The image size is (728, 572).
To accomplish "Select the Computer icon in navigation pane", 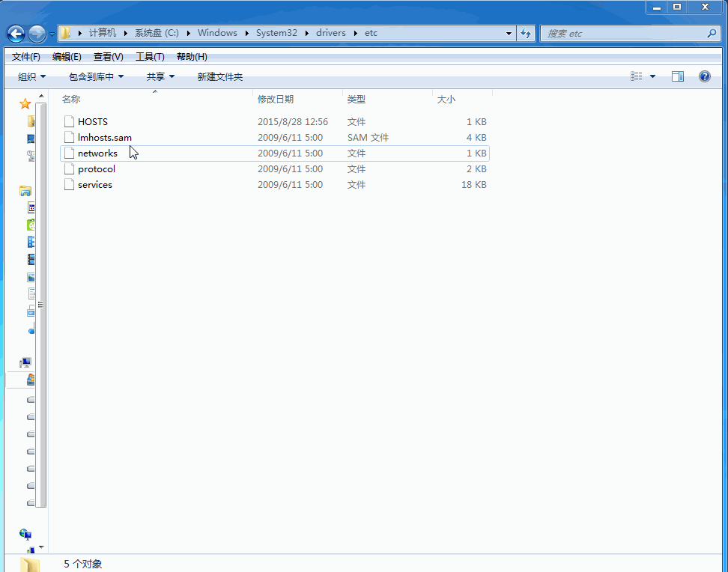I will [x=26, y=363].
